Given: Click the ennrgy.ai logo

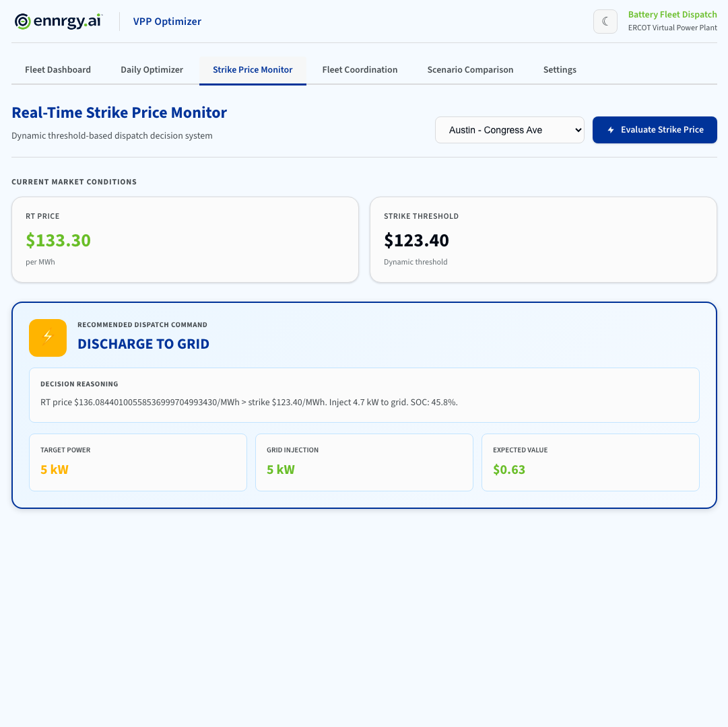Looking at the screenshot, I should (x=59, y=22).
